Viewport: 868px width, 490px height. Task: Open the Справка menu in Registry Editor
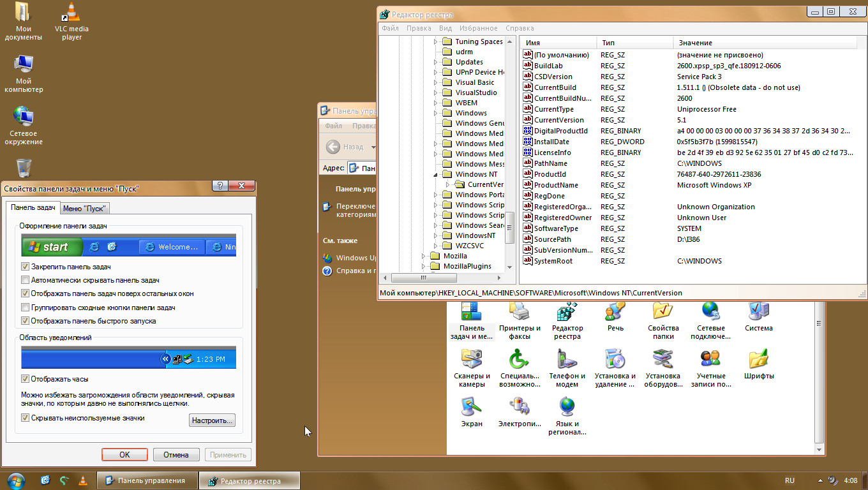pos(520,28)
